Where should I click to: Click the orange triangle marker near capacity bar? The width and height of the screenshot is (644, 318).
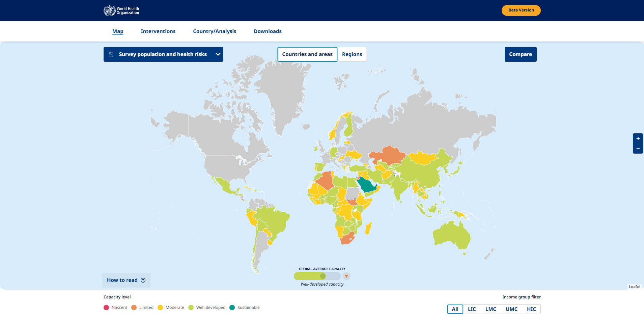click(x=346, y=276)
